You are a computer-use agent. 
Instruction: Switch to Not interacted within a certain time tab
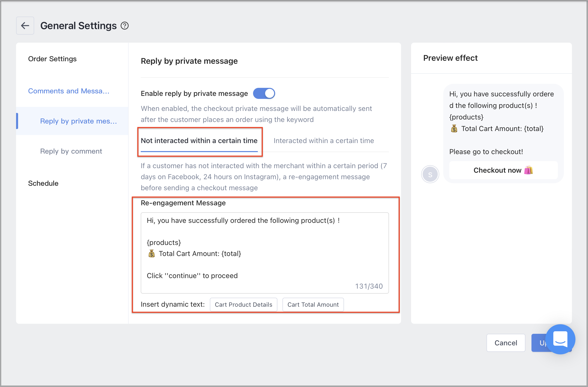[199, 141]
